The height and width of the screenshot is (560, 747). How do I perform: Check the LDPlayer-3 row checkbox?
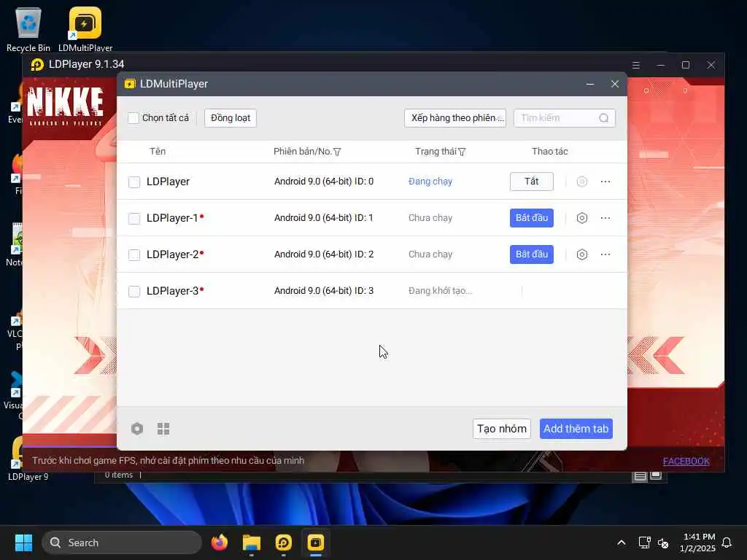134,292
